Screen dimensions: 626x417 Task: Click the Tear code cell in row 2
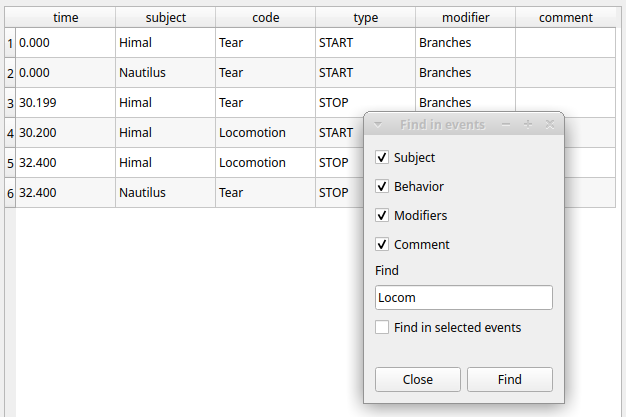[265, 73]
